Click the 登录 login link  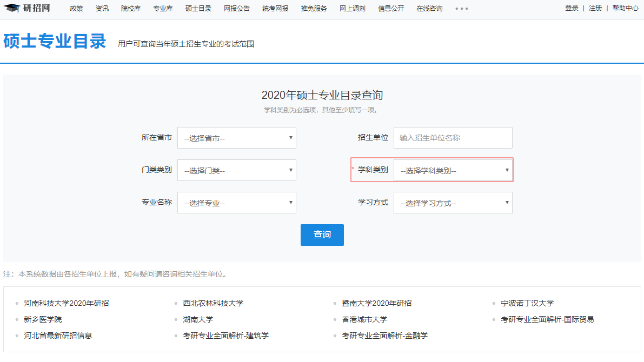[x=572, y=8]
